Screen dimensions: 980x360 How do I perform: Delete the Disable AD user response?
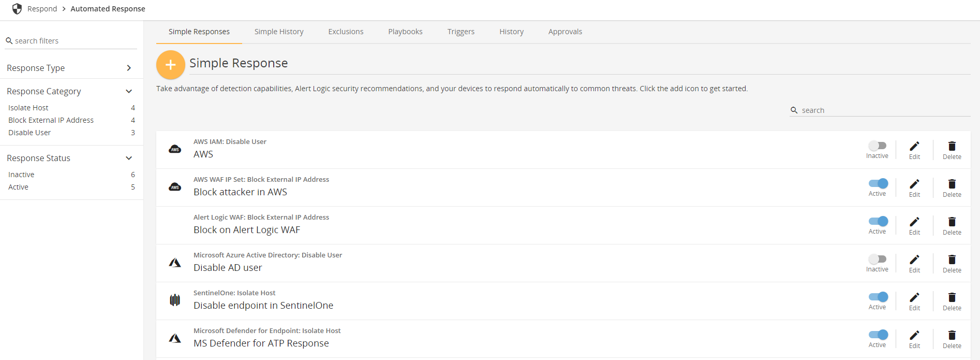click(x=952, y=263)
